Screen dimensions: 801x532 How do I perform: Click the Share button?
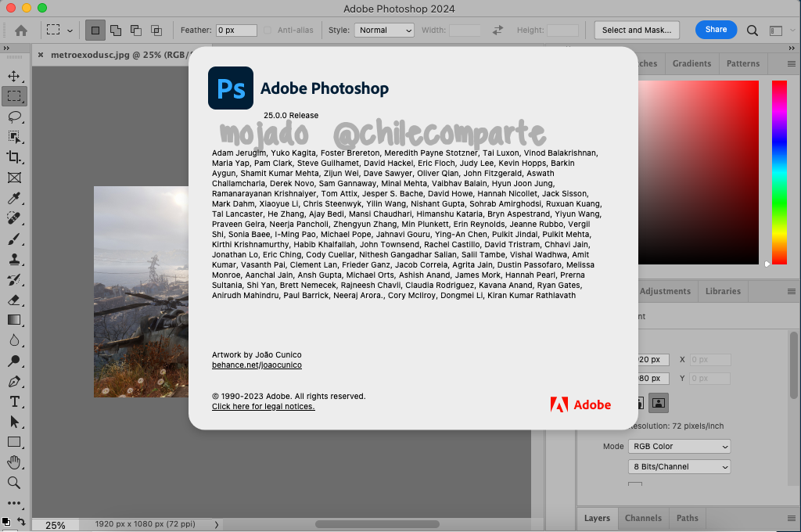tap(716, 30)
